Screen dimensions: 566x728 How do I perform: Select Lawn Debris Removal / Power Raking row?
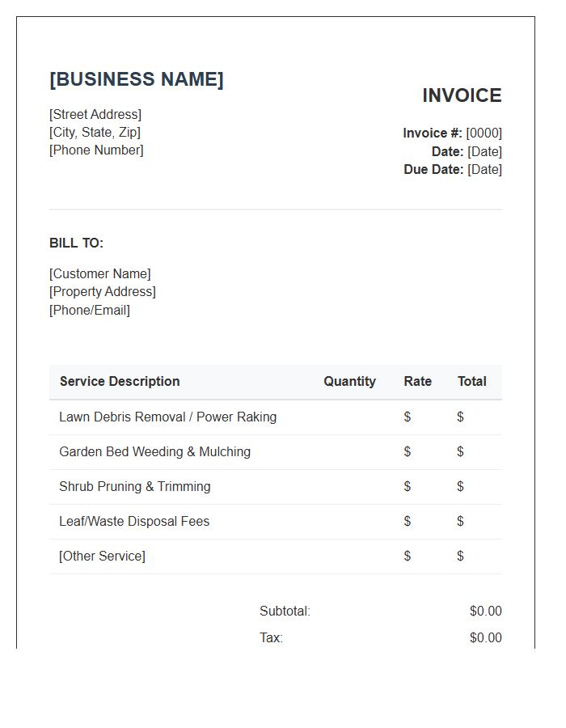(276, 417)
